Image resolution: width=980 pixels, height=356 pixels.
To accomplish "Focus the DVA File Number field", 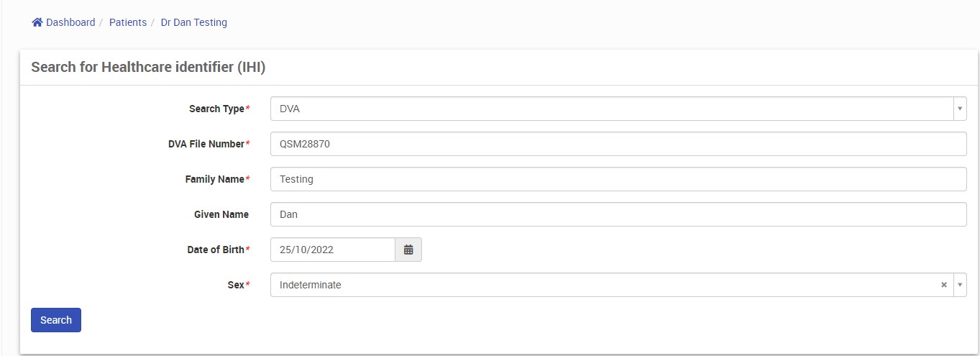I will point(618,144).
